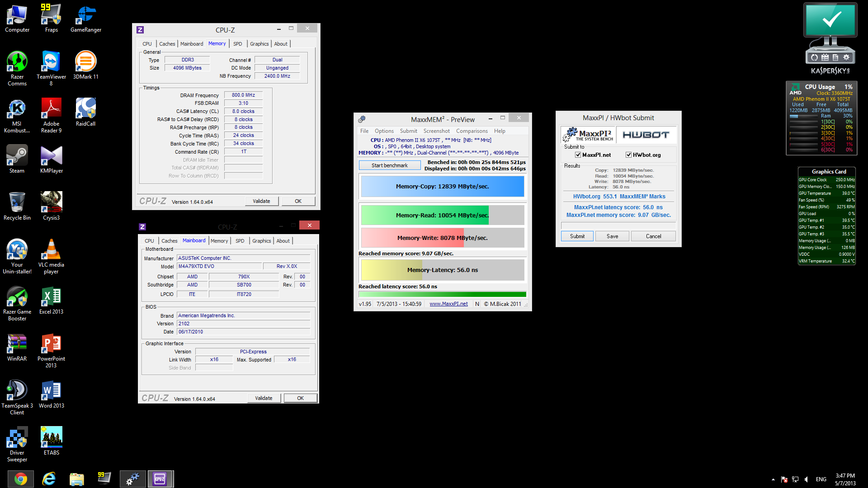
Task: Click OK in Mainboard CPU-Z window
Action: tap(300, 398)
